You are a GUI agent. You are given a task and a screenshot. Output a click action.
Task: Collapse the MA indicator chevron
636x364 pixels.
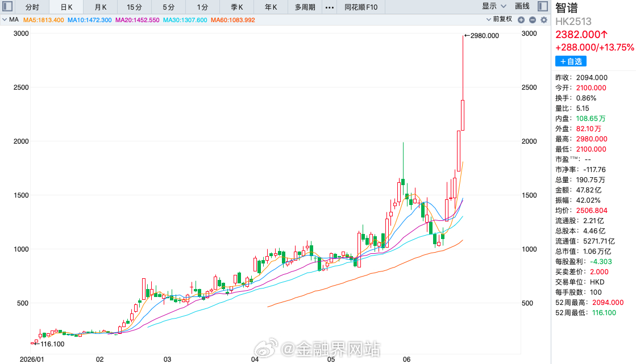(5, 19)
